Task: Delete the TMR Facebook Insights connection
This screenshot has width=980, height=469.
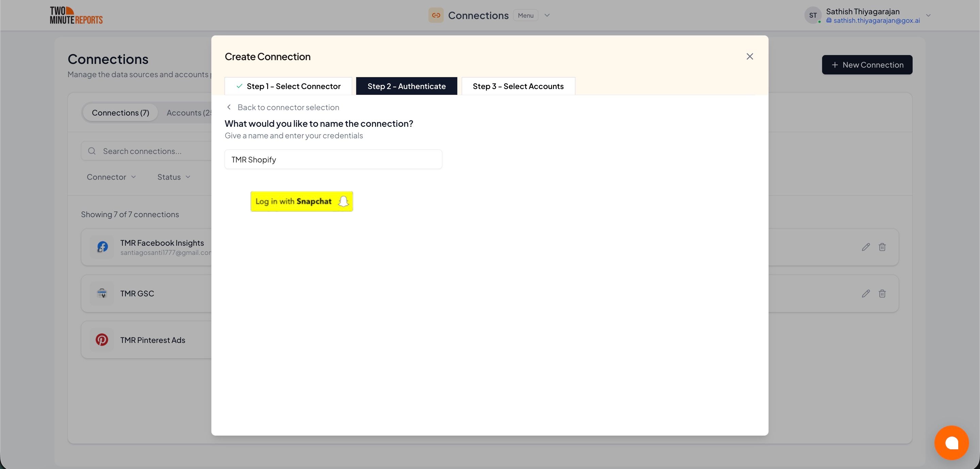Action: coord(882,247)
